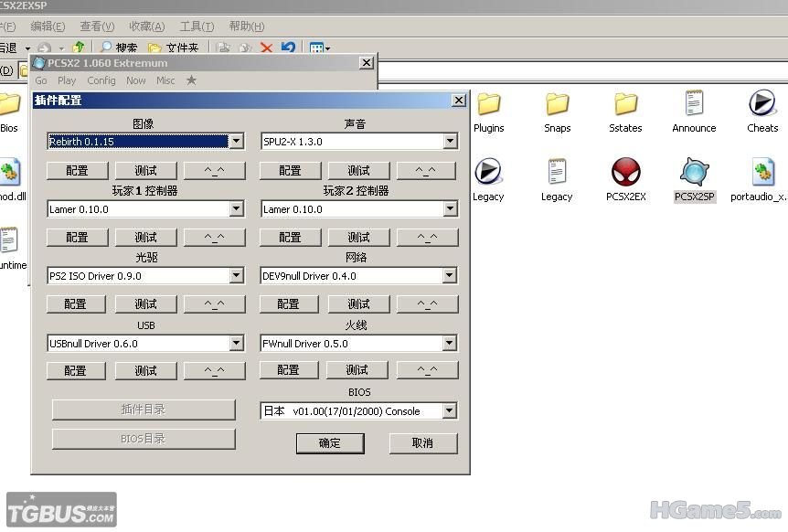The width and height of the screenshot is (788, 532).
Task: Click the 测试 button under sound plugin
Action: point(359,171)
